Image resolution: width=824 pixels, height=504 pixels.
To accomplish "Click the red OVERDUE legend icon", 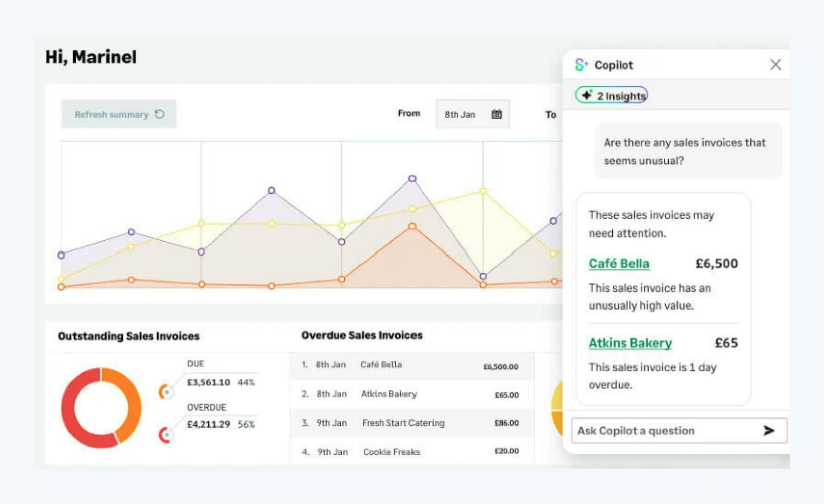I will click(165, 435).
